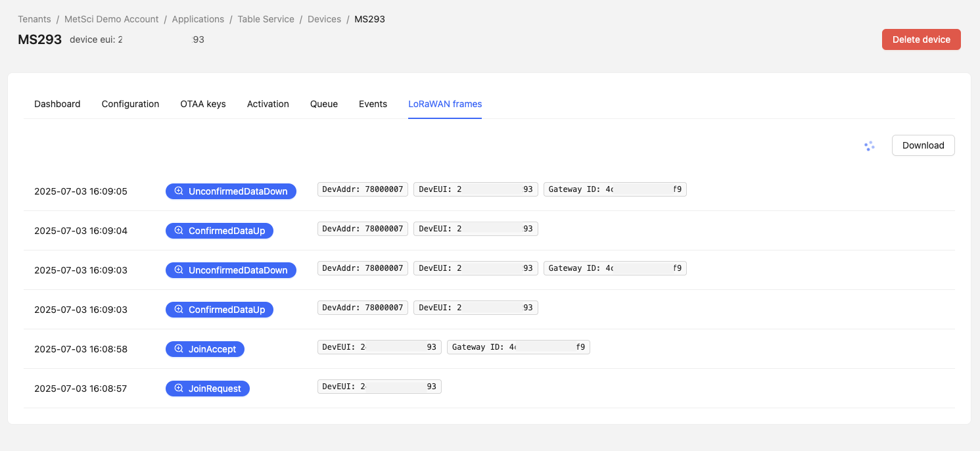Open the Table Service breadcrumb link
Image resolution: width=980 pixels, height=451 pixels.
coord(266,19)
